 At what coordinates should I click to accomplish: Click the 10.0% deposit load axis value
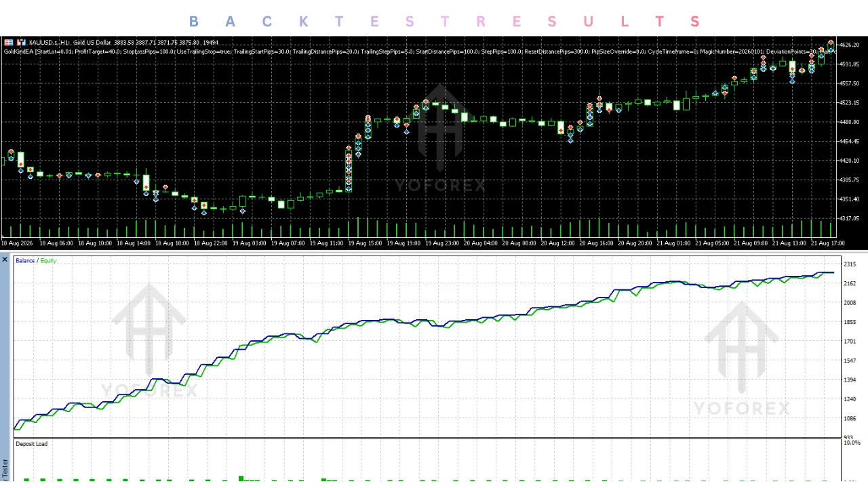(x=852, y=443)
